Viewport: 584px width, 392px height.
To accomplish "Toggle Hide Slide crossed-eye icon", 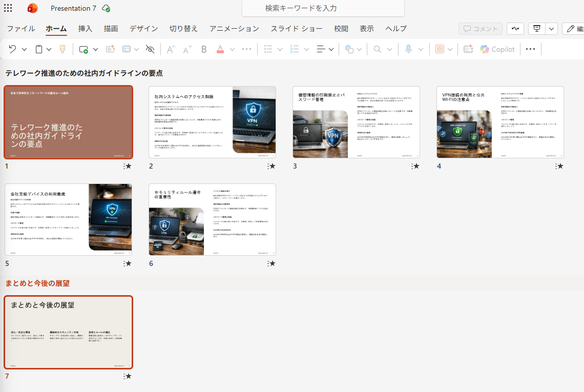I will tap(150, 49).
